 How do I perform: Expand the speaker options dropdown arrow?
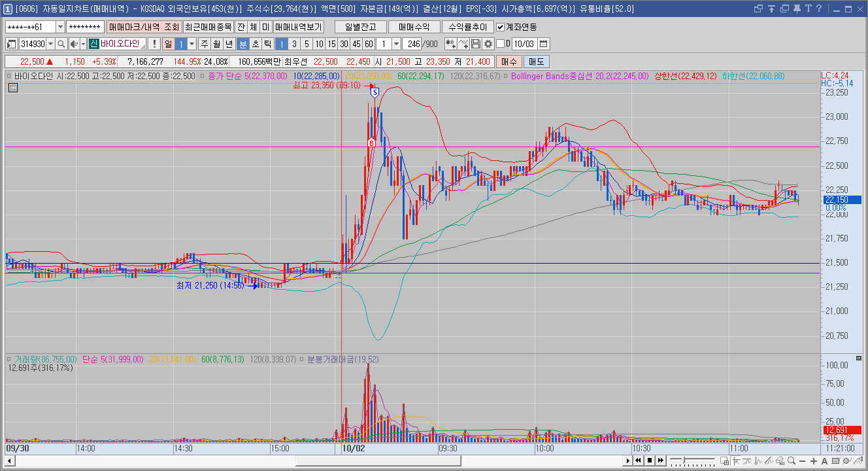83,44
